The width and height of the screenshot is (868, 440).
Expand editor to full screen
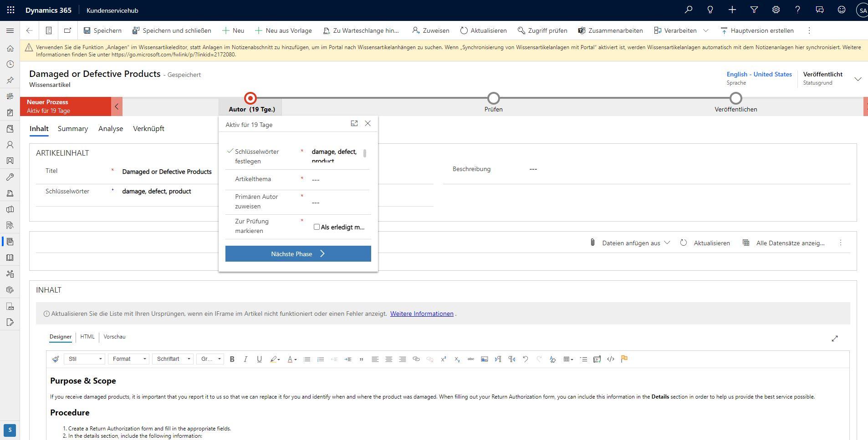[835, 339]
